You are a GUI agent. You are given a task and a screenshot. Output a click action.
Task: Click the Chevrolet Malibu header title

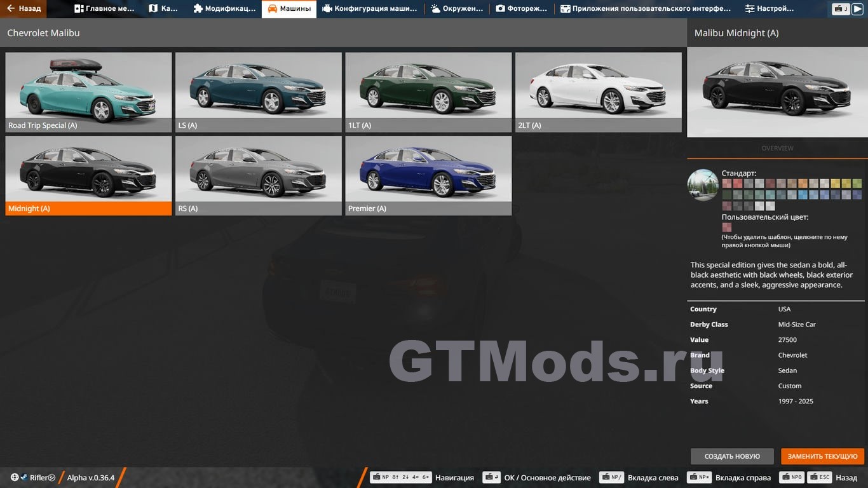click(44, 33)
